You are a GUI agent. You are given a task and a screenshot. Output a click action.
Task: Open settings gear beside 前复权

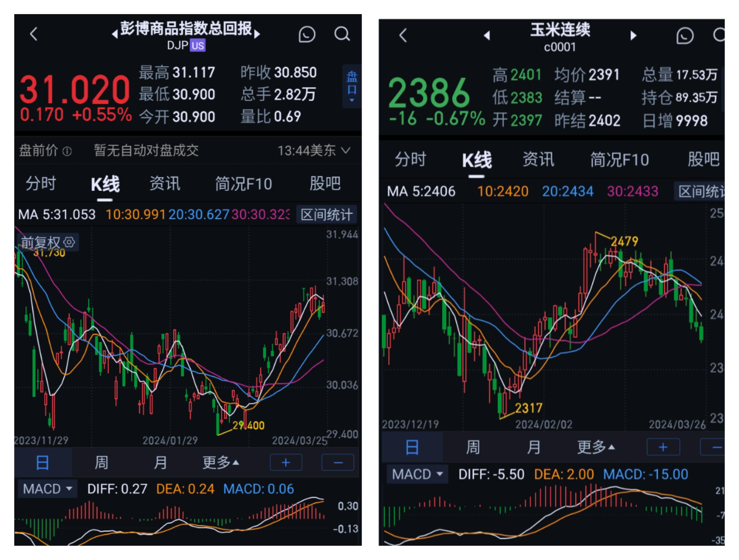[69, 242]
